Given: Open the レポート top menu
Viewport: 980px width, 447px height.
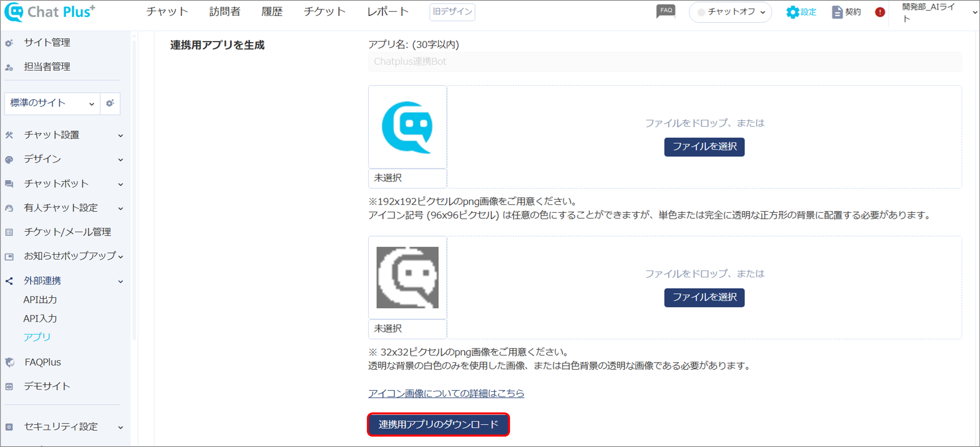Looking at the screenshot, I should 388,11.
